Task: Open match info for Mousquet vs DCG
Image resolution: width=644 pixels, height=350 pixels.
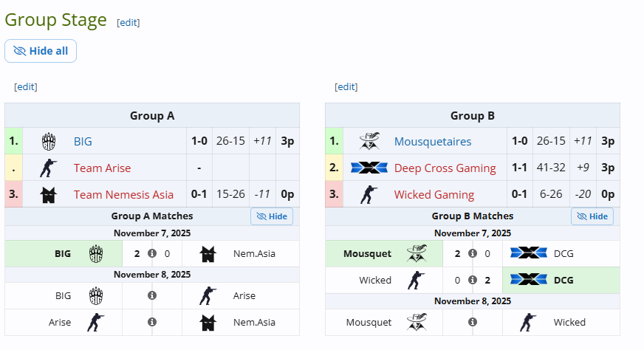Action: 473,253
